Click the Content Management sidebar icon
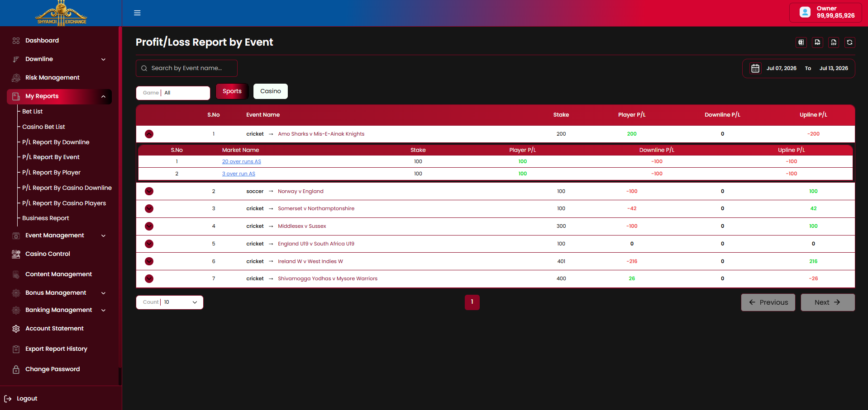 pyautogui.click(x=16, y=274)
